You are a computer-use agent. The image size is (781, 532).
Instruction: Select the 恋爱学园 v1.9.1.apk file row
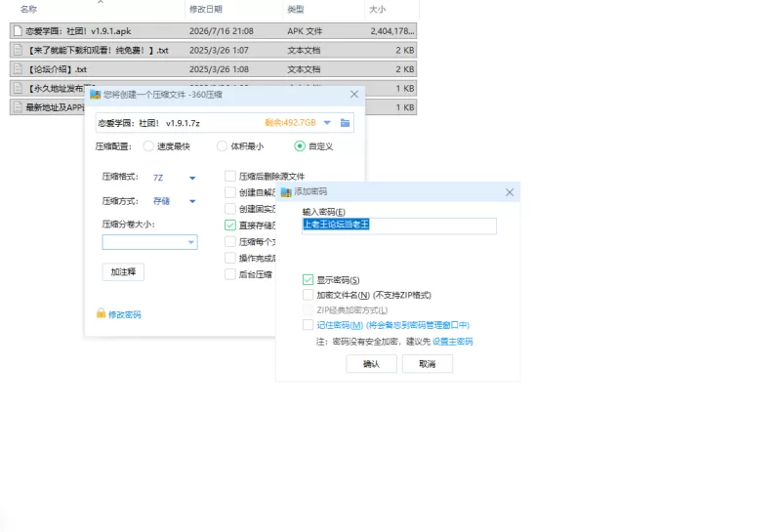tap(213, 31)
